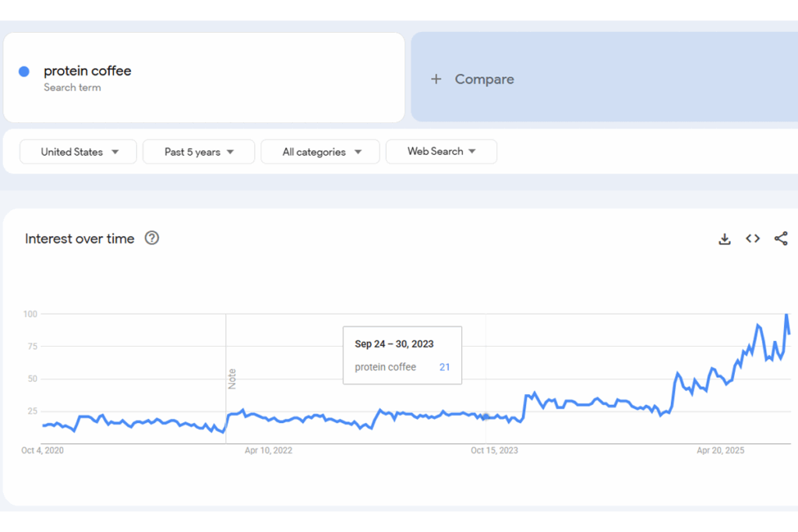This screenshot has width=798, height=532.
Task: Share the Interest over time chart
Action: point(780,239)
